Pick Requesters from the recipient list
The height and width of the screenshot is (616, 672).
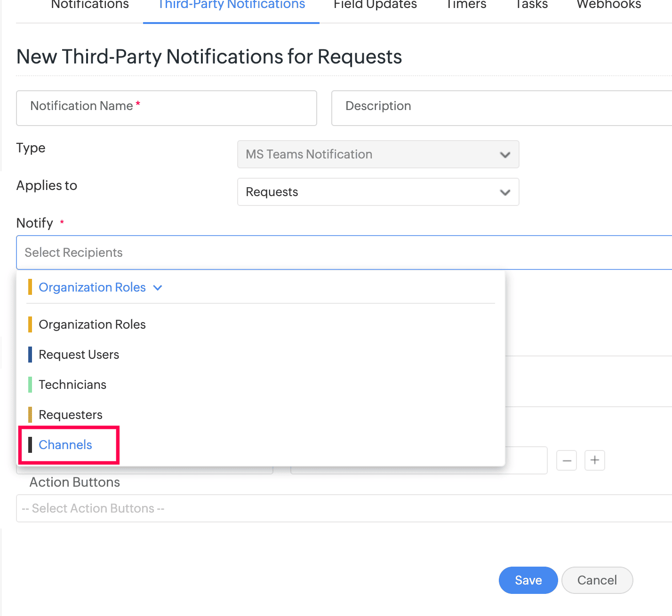click(71, 415)
